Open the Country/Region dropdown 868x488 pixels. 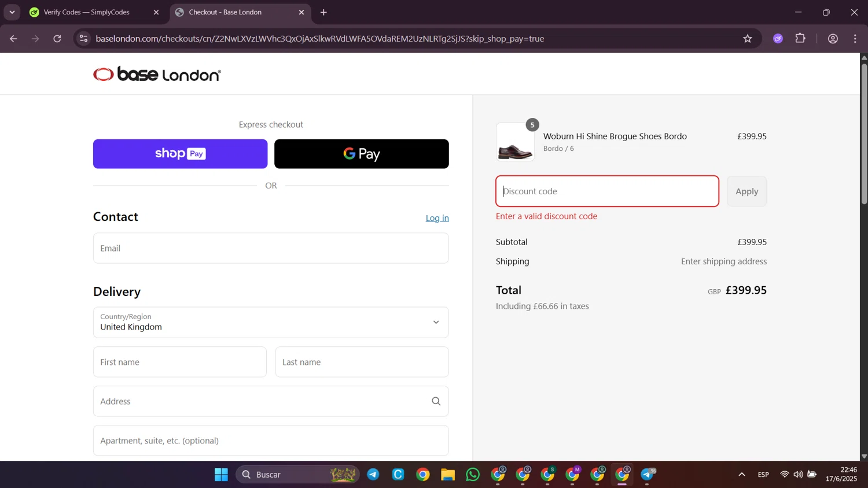click(x=271, y=322)
